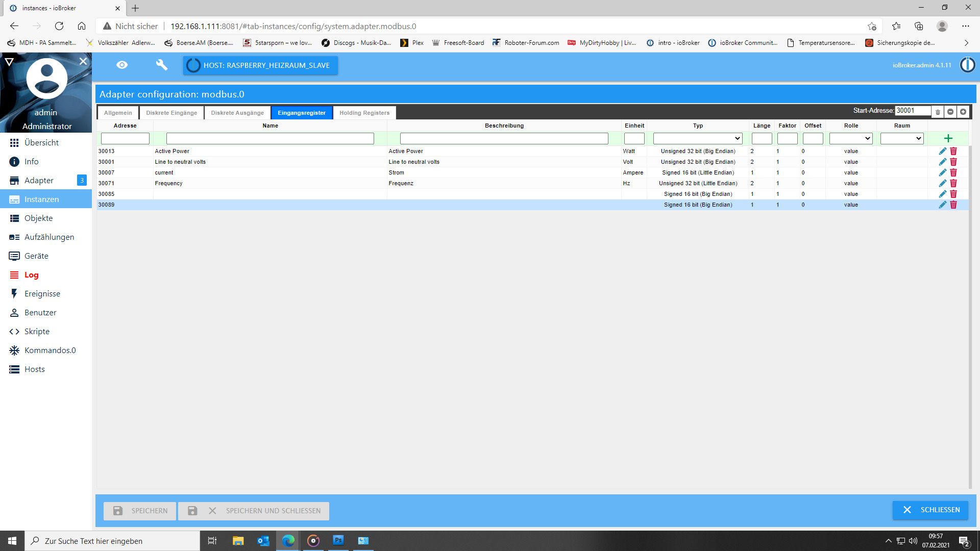980x551 pixels.
Task: Toggle the eye visibility icon in header
Action: [x=121, y=65]
